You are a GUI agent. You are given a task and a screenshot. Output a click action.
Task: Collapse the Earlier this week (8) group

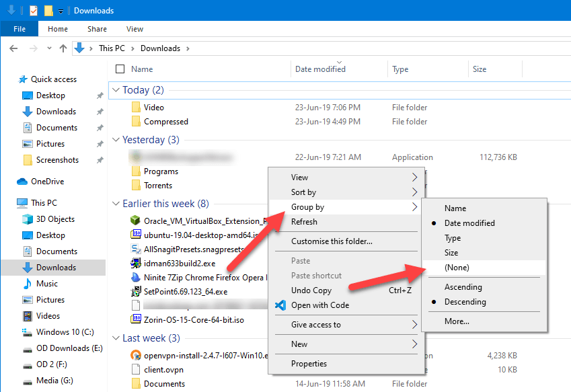[116, 204]
